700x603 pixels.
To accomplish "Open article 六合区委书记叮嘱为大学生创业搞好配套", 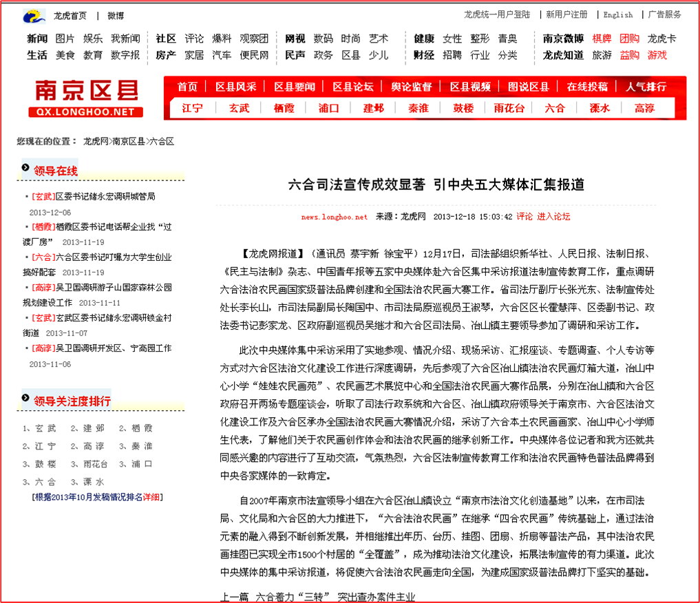I will click(x=97, y=265).
